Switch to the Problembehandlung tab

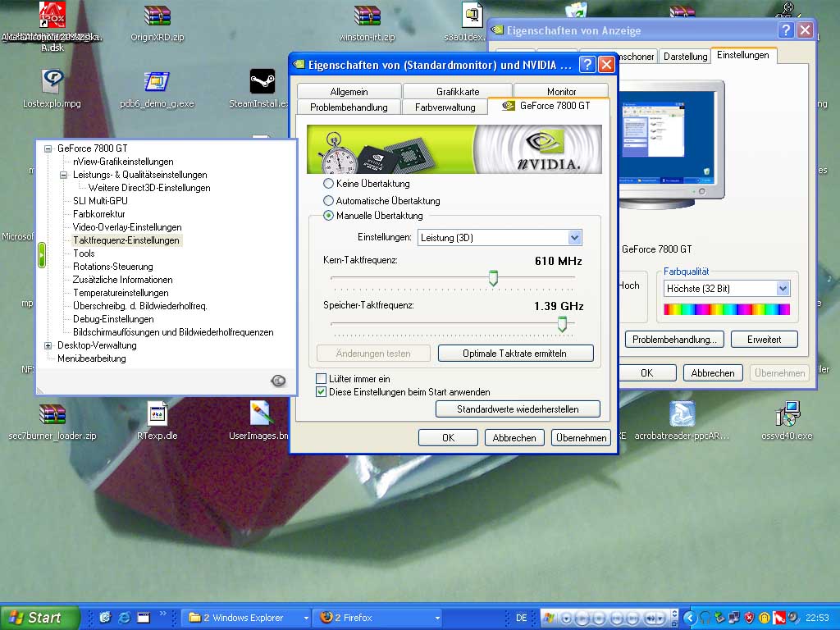pyautogui.click(x=349, y=107)
